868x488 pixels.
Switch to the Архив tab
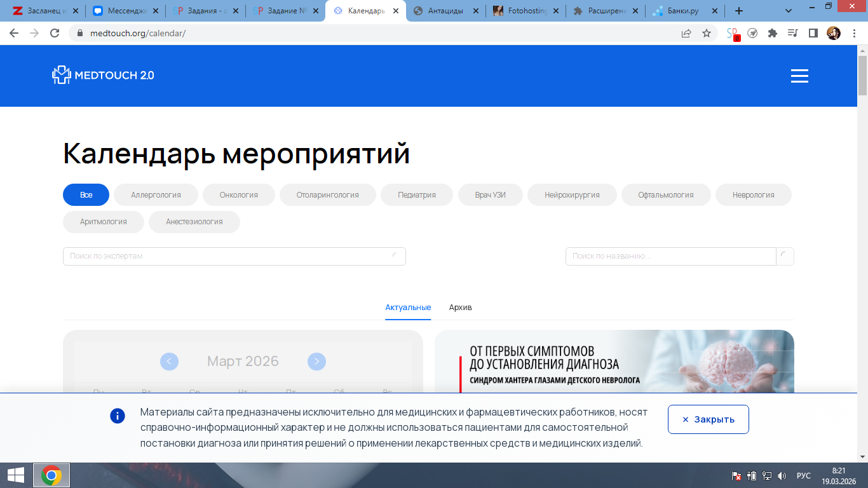click(460, 308)
